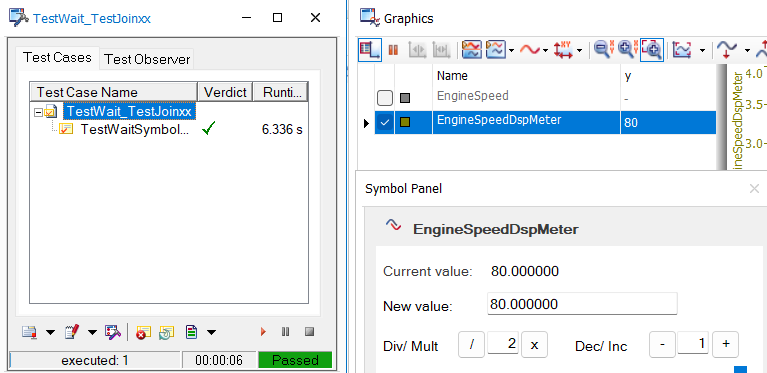
Task: Select the red curve line style icon
Action: tap(530, 50)
